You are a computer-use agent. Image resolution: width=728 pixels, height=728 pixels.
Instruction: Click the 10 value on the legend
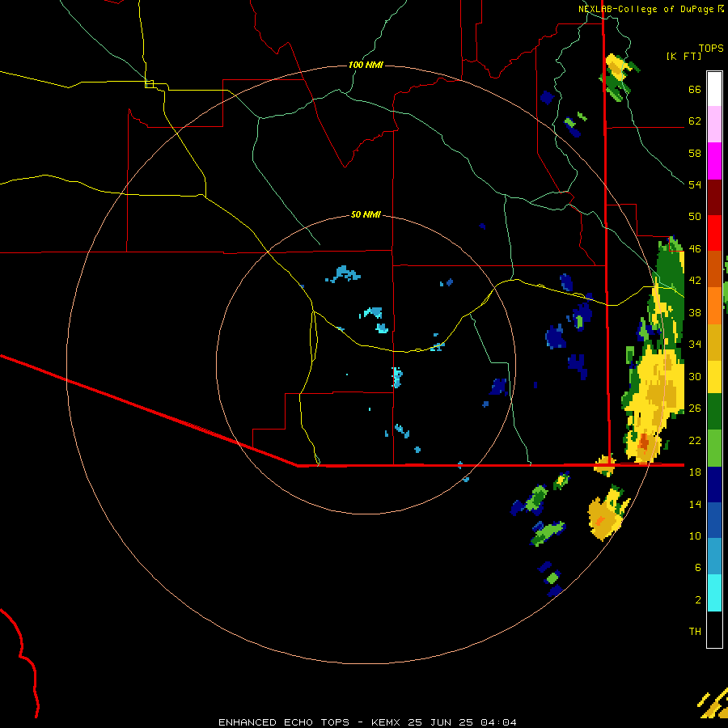pos(695,535)
